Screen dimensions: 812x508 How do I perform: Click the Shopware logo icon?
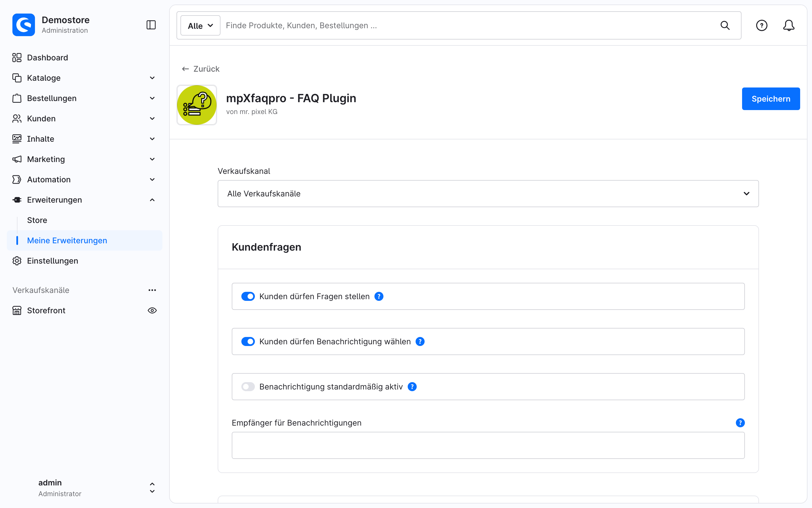pos(23,25)
